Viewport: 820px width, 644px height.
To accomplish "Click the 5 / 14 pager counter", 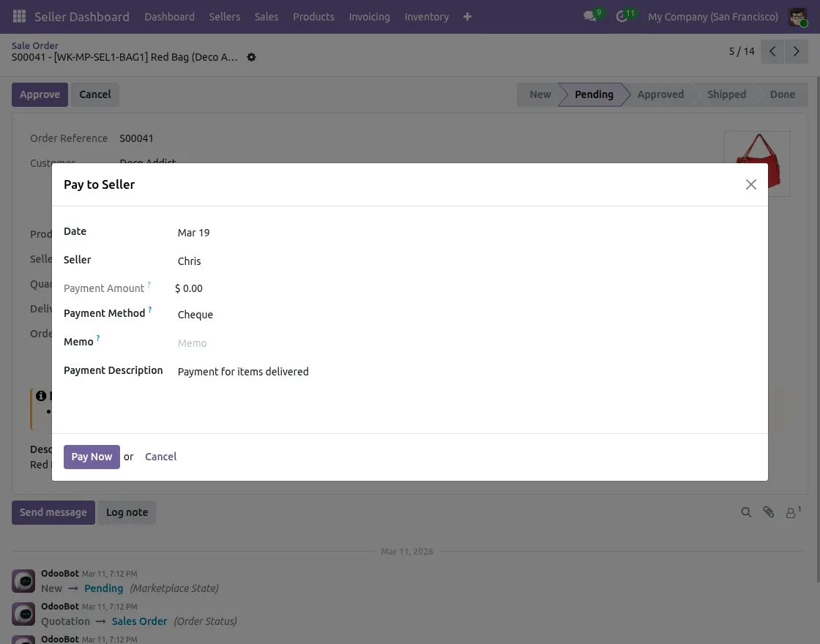I will (742, 51).
